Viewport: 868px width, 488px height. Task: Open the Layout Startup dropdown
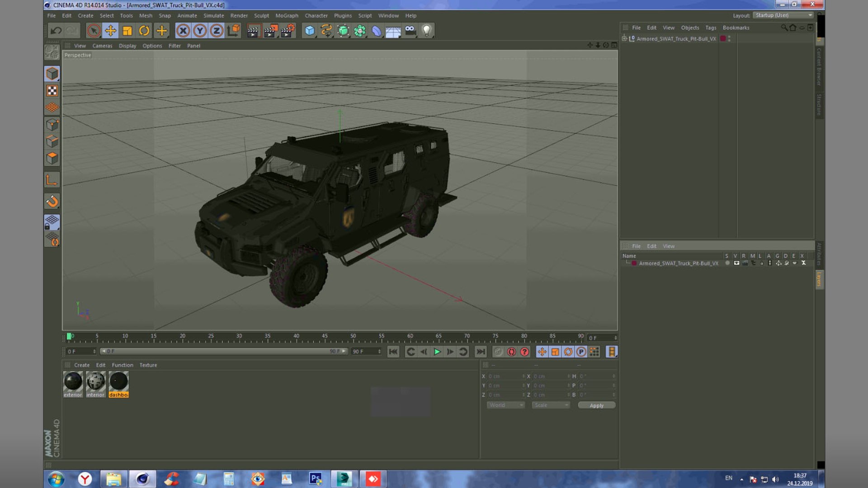point(783,15)
